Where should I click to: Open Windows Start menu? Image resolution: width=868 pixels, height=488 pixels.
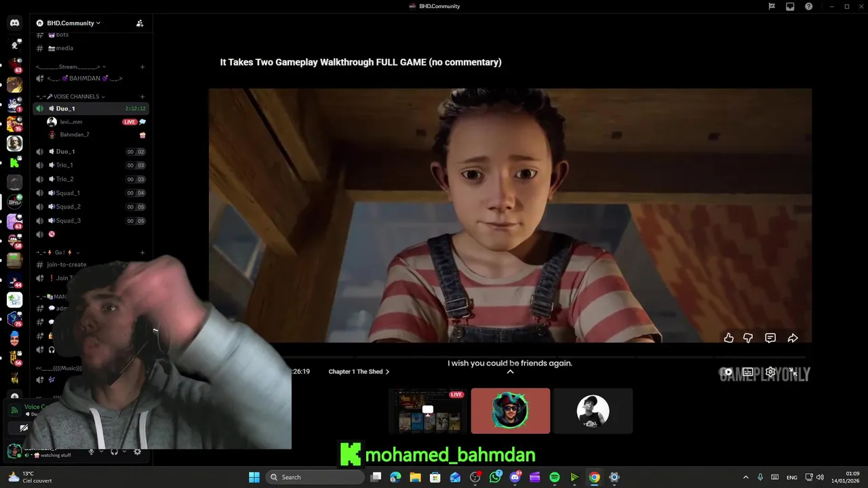click(x=254, y=477)
